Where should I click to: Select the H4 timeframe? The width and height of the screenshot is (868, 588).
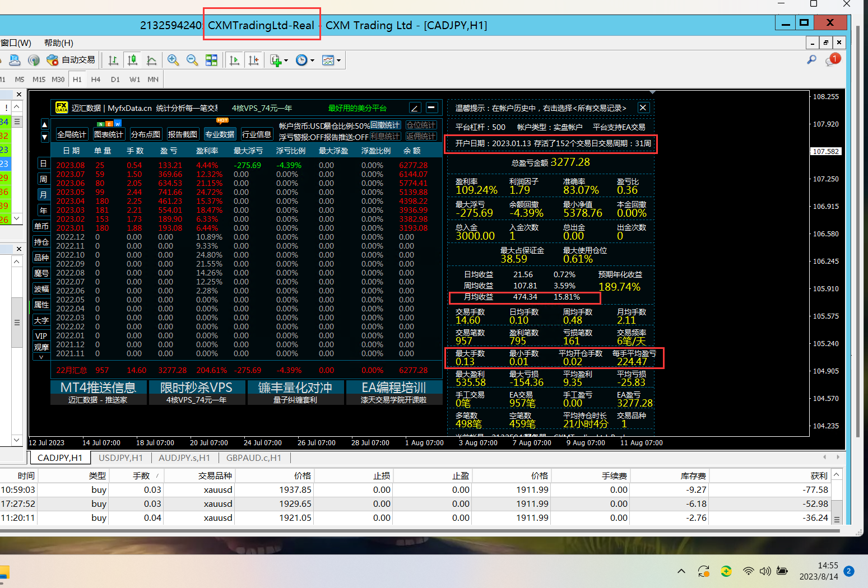coord(96,80)
